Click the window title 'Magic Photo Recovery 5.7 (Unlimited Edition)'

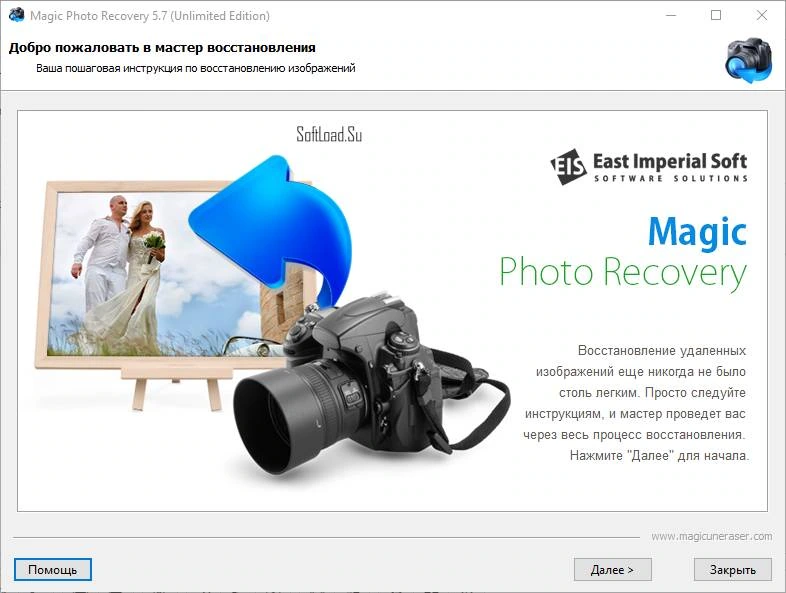click(150, 16)
